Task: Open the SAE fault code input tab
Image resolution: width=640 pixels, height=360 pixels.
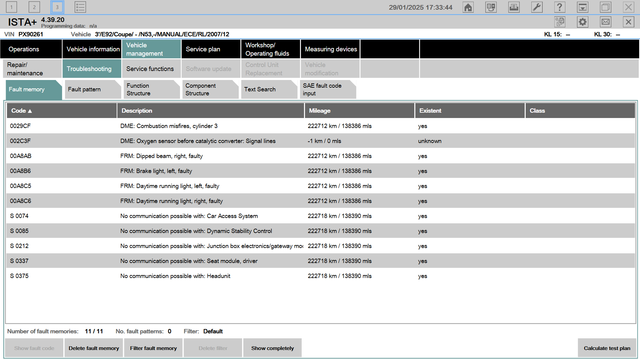Action: coord(327,89)
